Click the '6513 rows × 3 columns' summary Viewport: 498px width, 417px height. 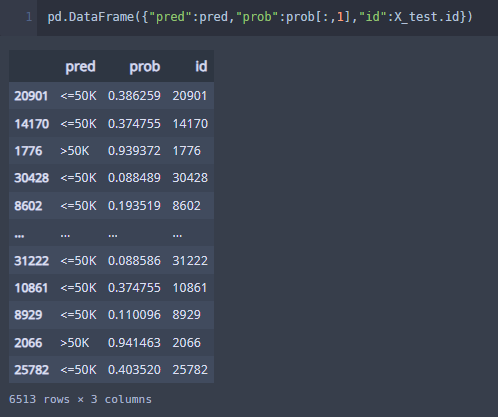(80, 399)
